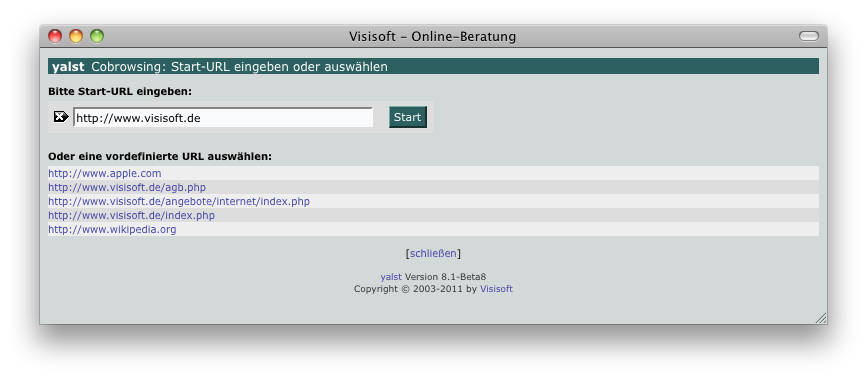Click the clear-field arrow icon beside URL input

click(61, 117)
